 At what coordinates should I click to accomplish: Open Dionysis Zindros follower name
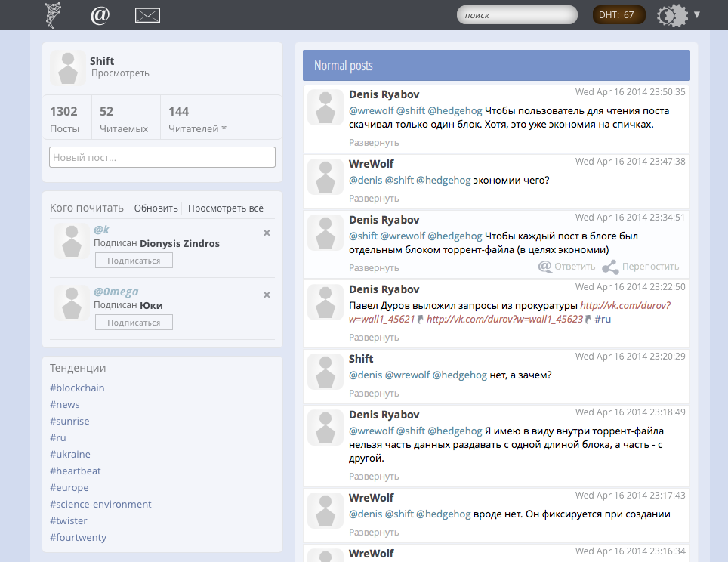[180, 244]
